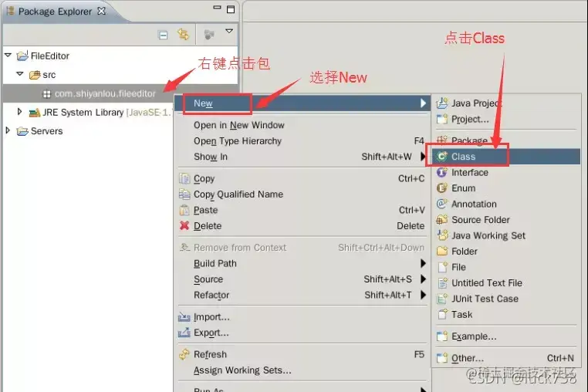Open the Refactor submenu arrow
This screenshot has width=588, height=392.
pyautogui.click(x=423, y=295)
